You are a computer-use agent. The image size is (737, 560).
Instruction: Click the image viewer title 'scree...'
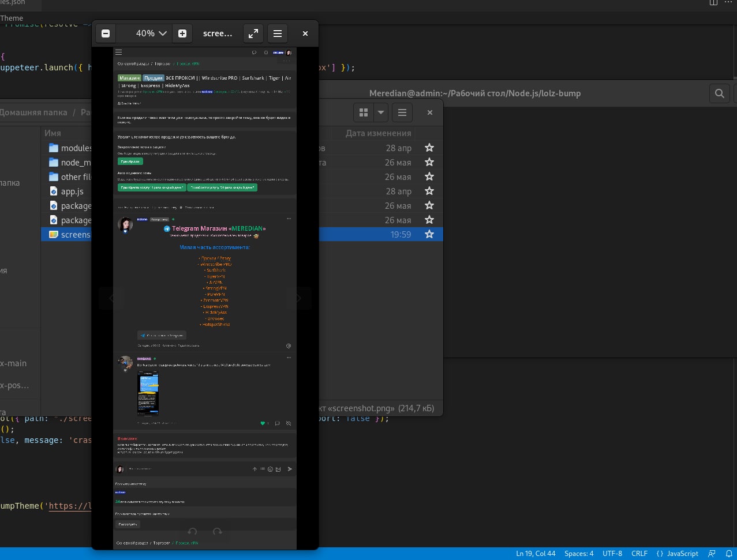[218, 33]
